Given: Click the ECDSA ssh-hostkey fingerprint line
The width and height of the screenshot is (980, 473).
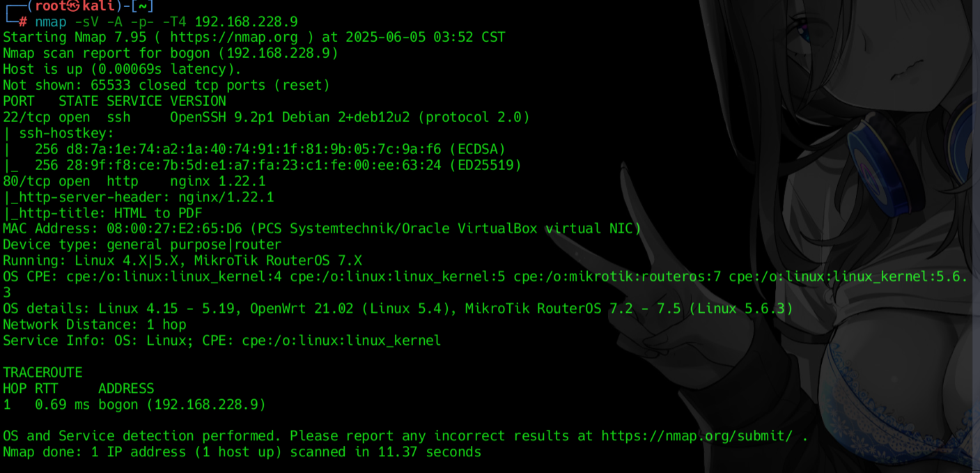Looking at the screenshot, I should tap(254, 149).
